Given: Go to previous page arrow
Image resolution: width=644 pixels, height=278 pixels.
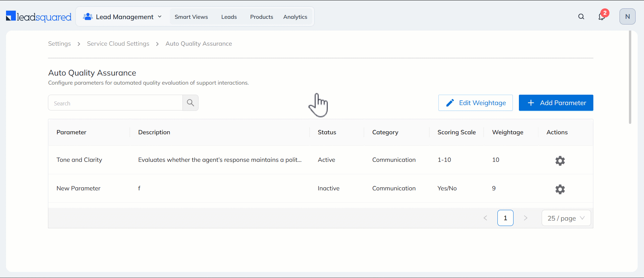Looking at the screenshot, I should (485, 218).
